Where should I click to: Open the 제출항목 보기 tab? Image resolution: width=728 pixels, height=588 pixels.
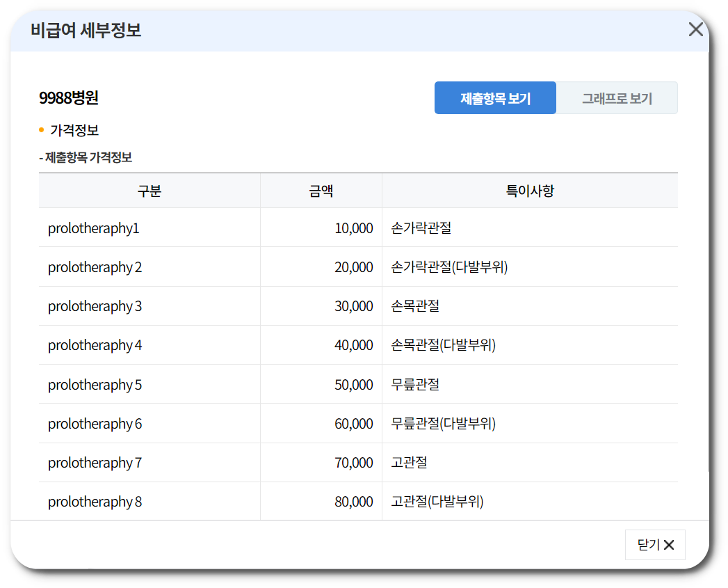point(495,97)
